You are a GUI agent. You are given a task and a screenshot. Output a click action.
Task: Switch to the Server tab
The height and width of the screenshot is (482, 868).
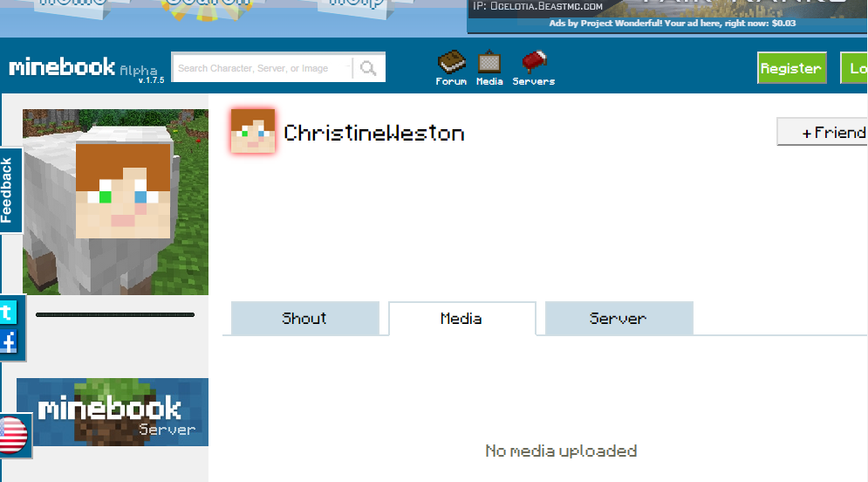pos(619,319)
